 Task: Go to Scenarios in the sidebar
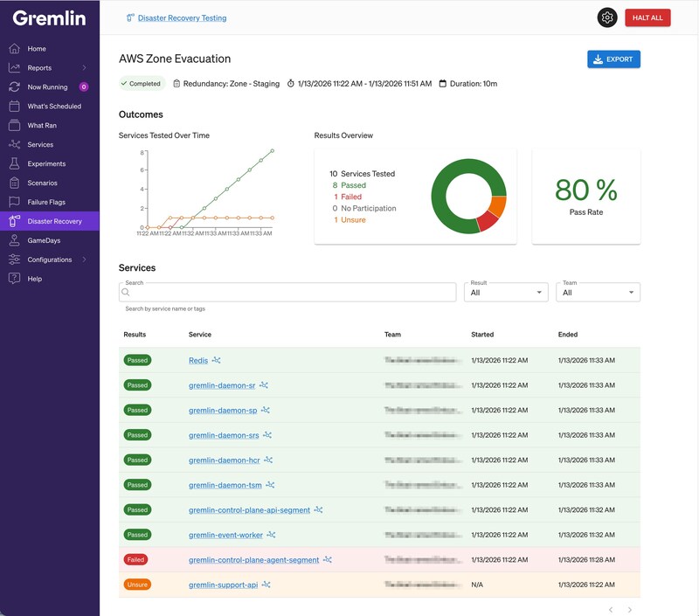42,183
